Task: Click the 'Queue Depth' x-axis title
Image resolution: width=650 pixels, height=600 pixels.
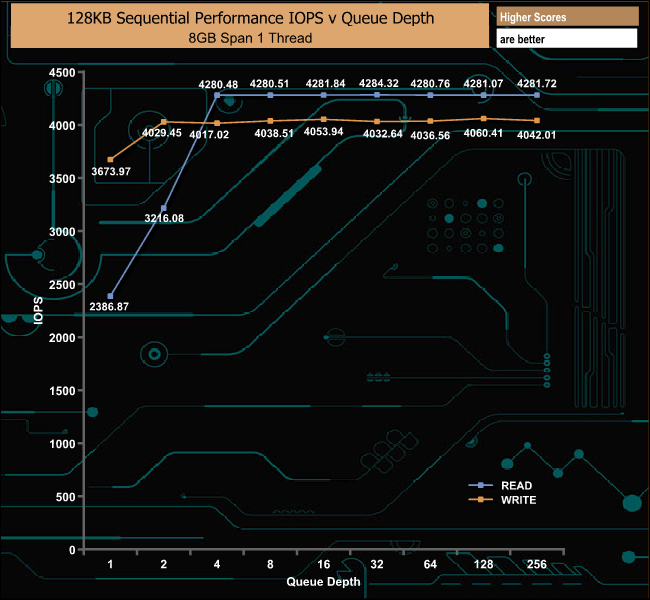Action: coord(323,582)
